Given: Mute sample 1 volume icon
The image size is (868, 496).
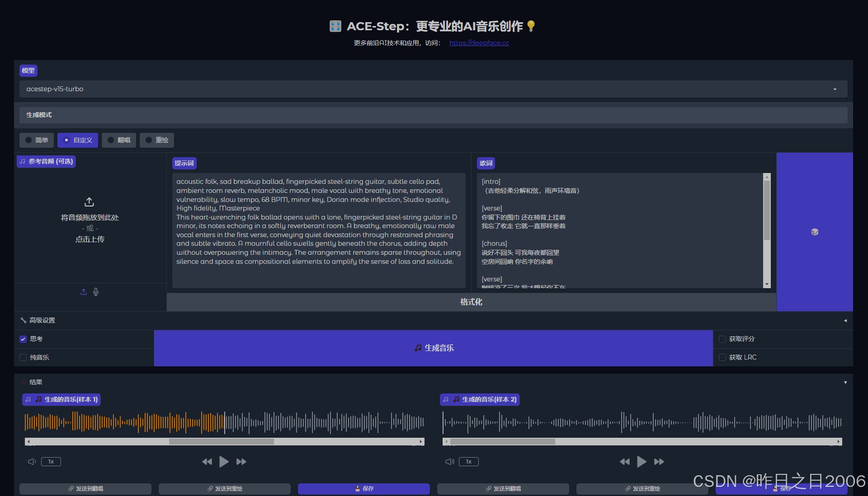Looking at the screenshot, I should pos(32,462).
